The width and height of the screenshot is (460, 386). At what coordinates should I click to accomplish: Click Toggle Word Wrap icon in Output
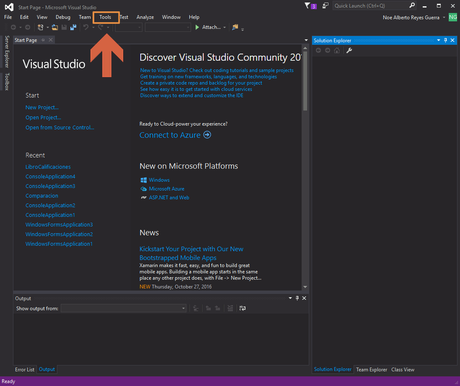(243, 308)
